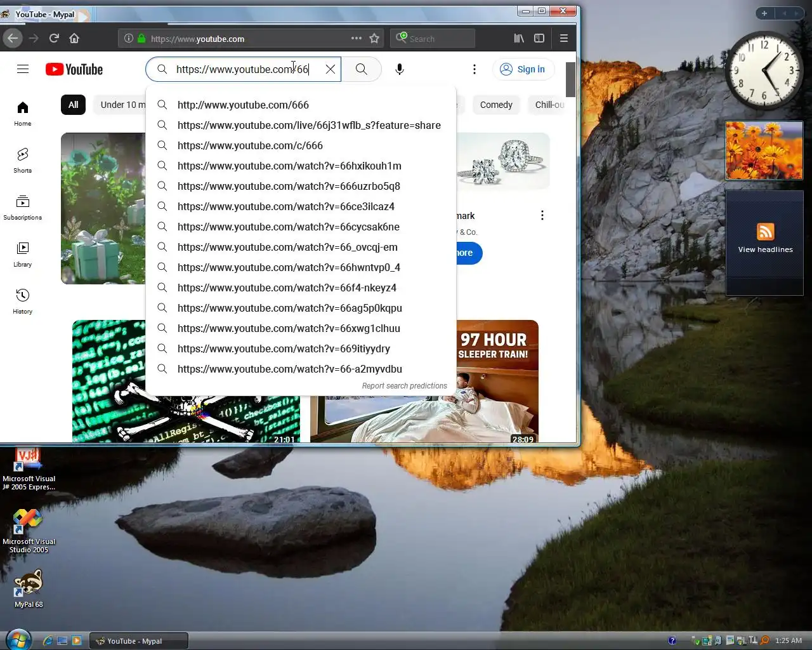Choose suggestion watch?v=66ce3ilcaz4
Image resolution: width=812 pixels, height=650 pixels.
coord(301,206)
